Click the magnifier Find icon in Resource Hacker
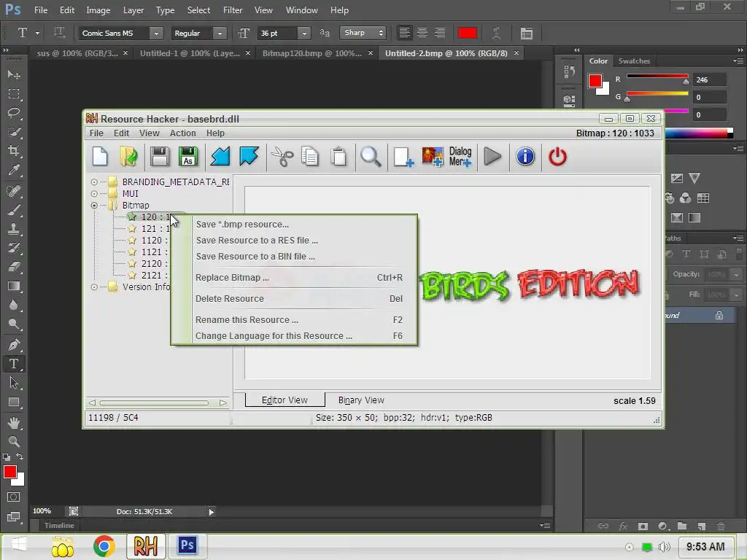 pos(371,157)
